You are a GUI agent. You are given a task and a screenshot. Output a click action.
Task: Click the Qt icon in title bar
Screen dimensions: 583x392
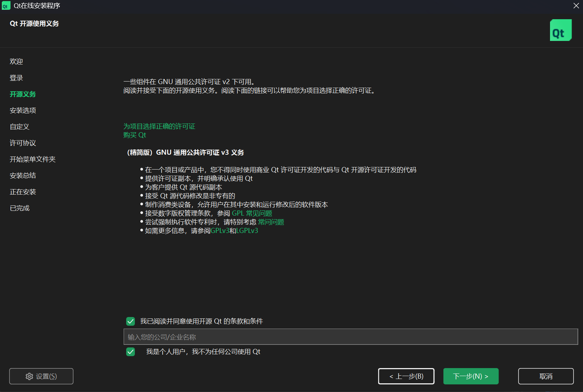(x=6, y=6)
